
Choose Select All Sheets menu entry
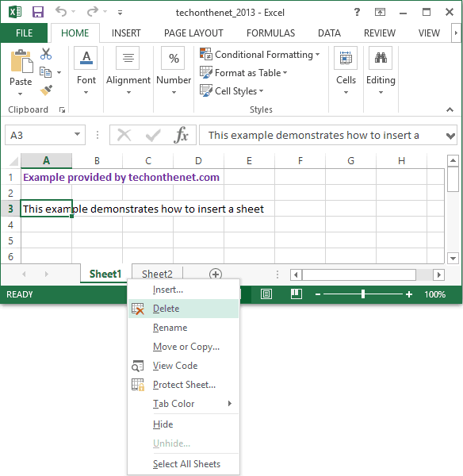pyautogui.click(x=183, y=464)
